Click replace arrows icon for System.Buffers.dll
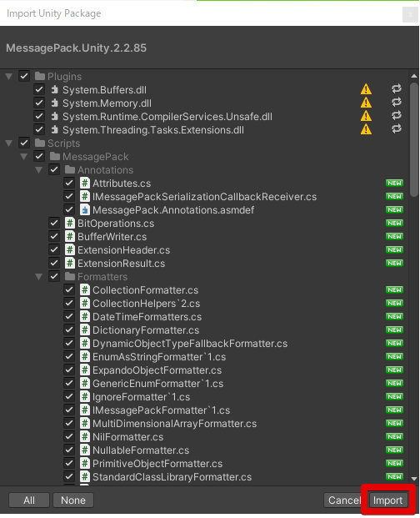The height and width of the screenshot is (518, 420). 396,88
